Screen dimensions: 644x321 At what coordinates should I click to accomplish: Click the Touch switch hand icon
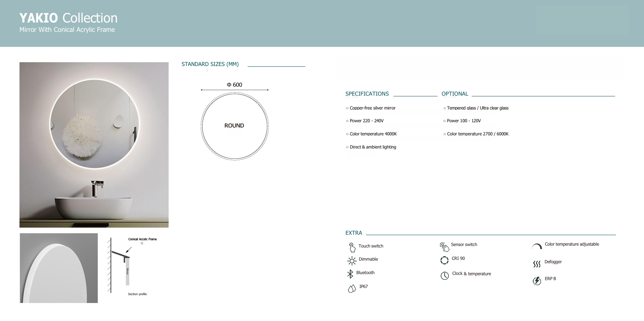[352, 247]
